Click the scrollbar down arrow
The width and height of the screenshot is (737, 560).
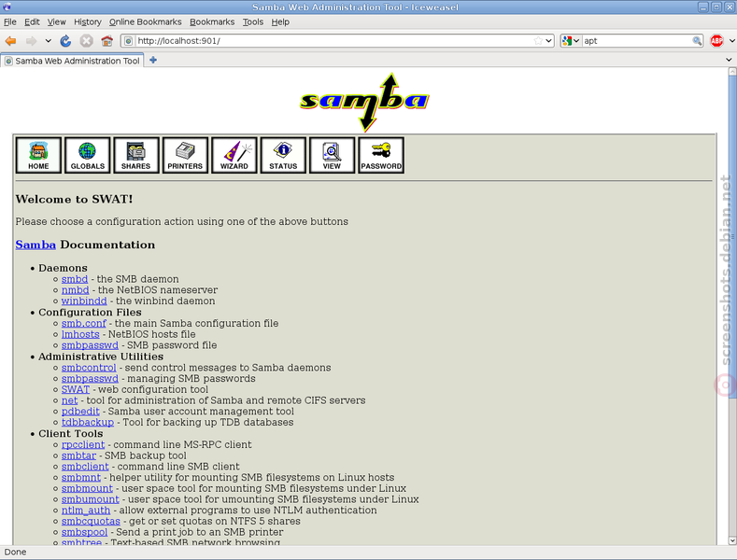(732, 540)
